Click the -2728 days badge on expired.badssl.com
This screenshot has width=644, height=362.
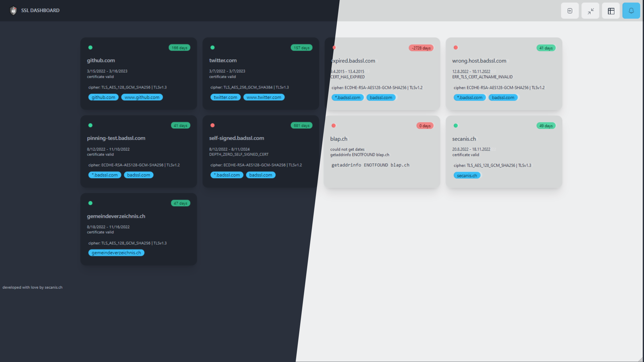point(421,48)
